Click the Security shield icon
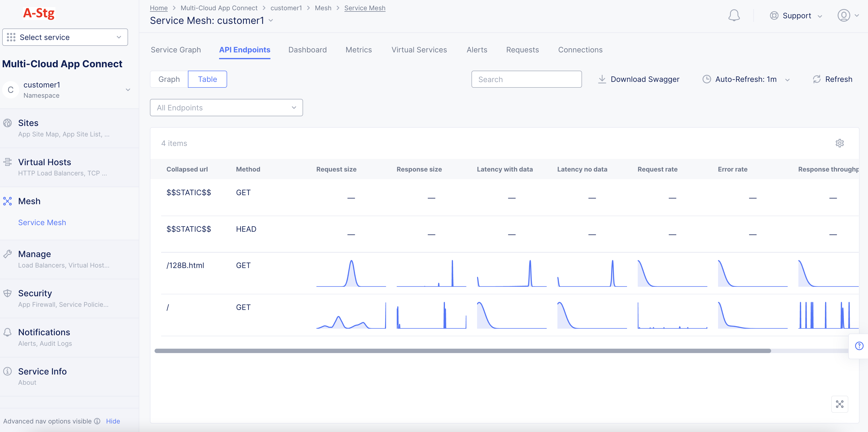The image size is (868, 432). point(8,293)
